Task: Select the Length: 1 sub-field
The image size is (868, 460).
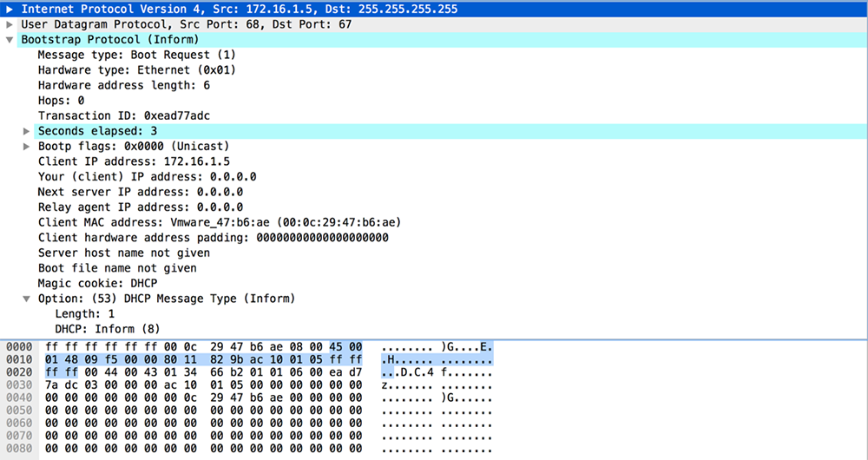Action: click(85, 314)
